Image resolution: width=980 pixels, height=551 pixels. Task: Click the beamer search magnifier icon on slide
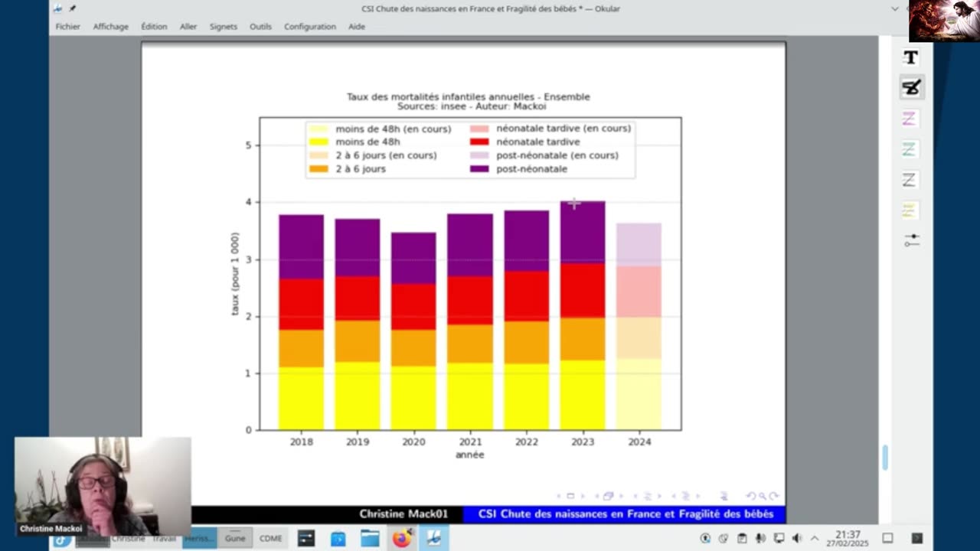coord(761,496)
